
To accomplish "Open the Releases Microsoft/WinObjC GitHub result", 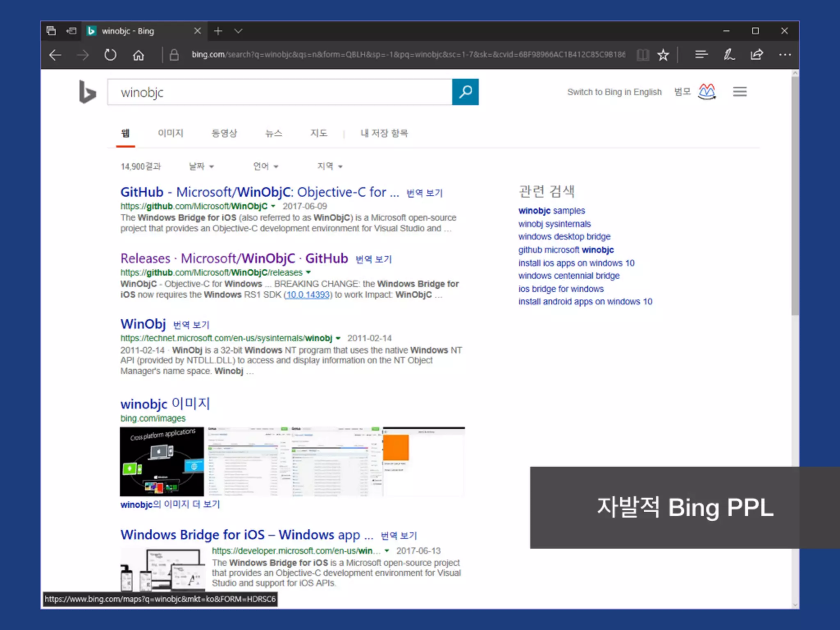I will pos(234,258).
